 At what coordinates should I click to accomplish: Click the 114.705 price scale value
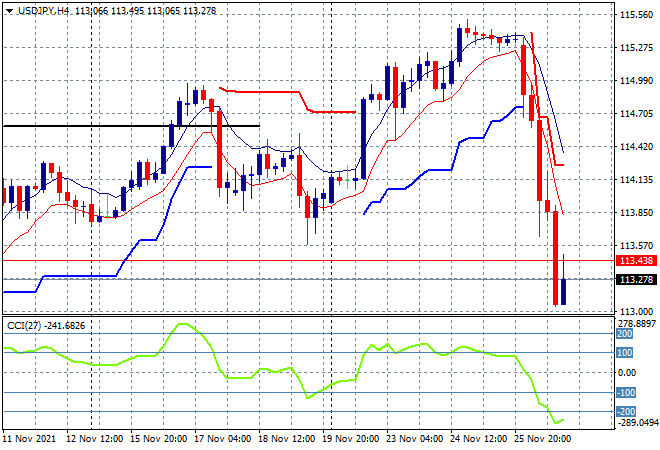coord(636,113)
